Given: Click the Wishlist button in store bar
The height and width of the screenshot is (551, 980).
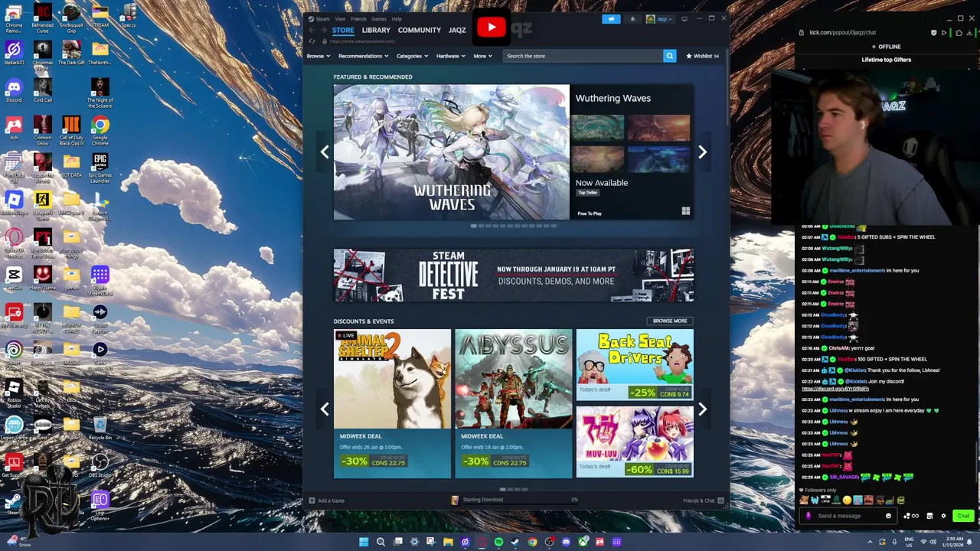Looking at the screenshot, I should [702, 56].
